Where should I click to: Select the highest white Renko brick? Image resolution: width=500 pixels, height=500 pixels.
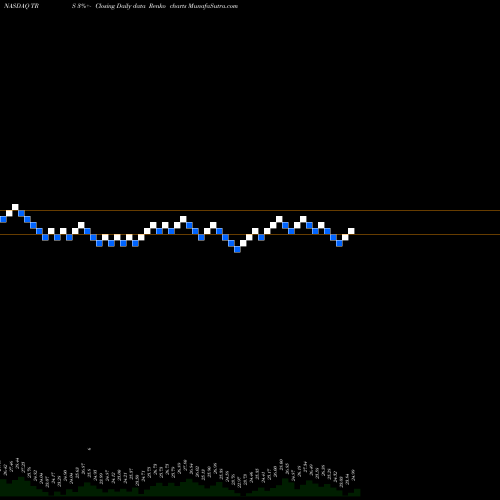[x=15, y=207]
